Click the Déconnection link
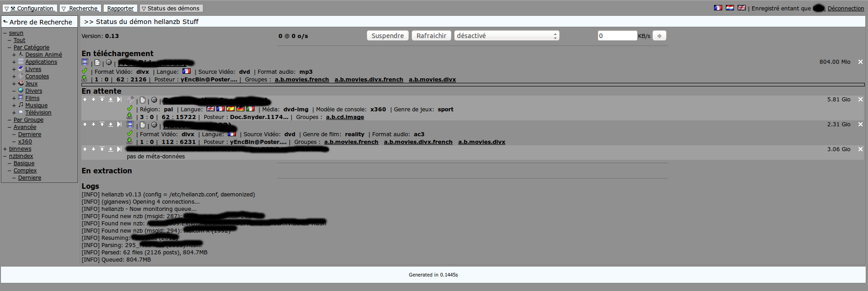The height and width of the screenshot is (291, 868). [846, 8]
